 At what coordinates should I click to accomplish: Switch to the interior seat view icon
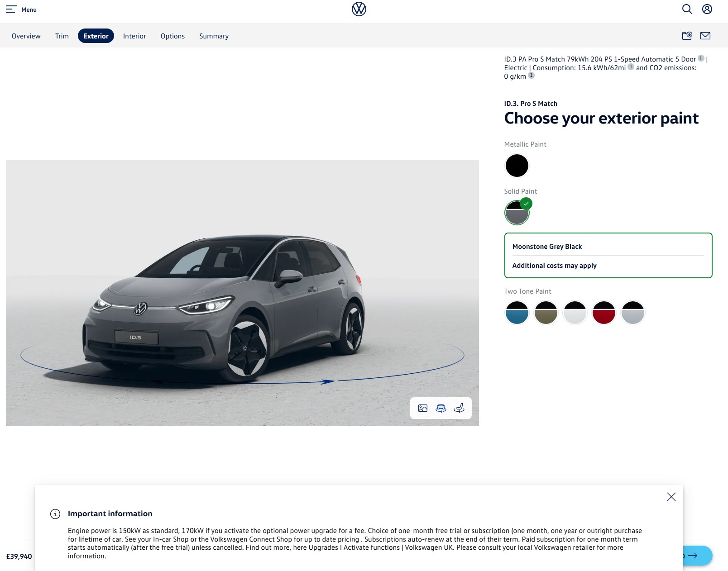coord(459,408)
